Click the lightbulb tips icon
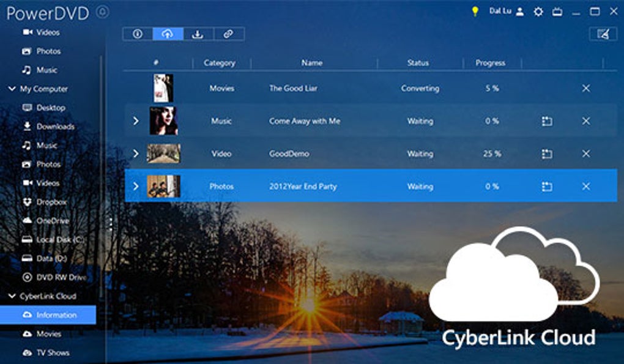Screen dimensions: 624x364 pyautogui.click(x=475, y=12)
